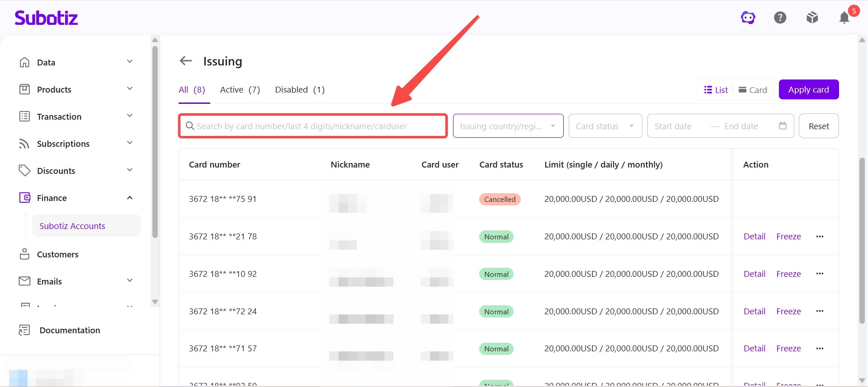Collapse the Finance menu chevron
Screen dimensions: 868x387
[130, 198]
